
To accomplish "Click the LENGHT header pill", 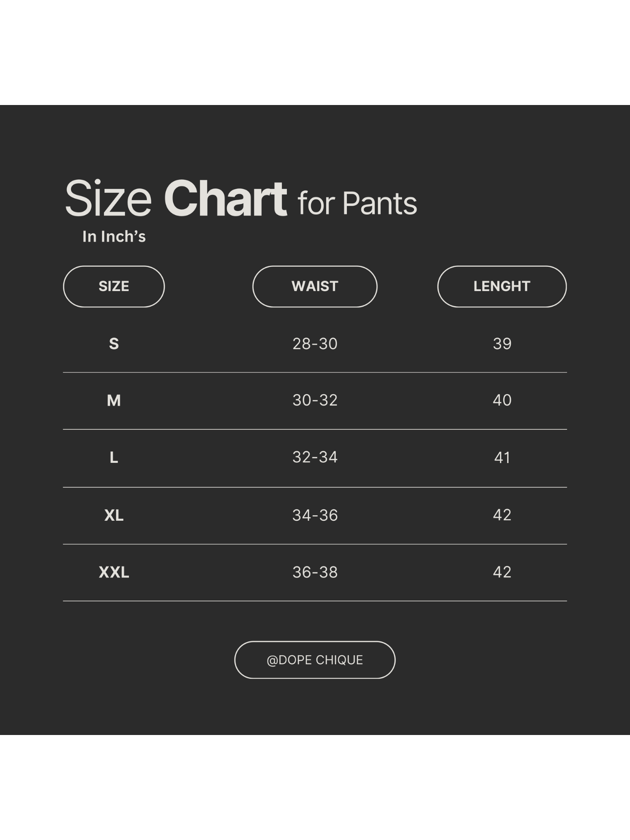I will coord(502,287).
